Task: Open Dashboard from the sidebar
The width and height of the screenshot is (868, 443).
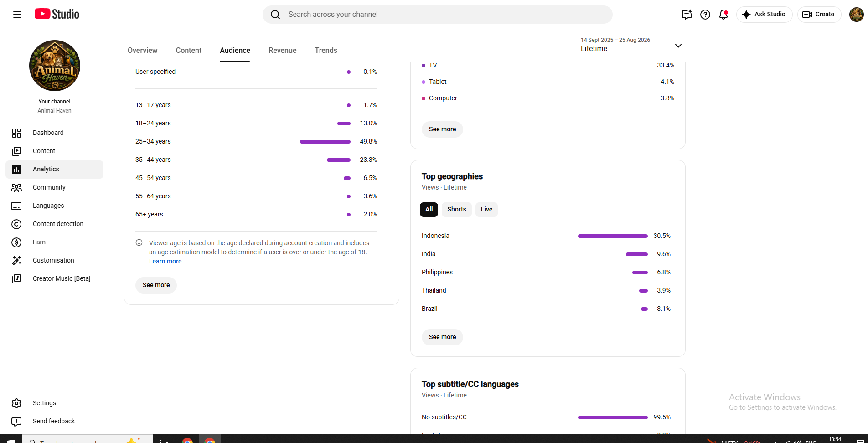Action: coord(55,133)
